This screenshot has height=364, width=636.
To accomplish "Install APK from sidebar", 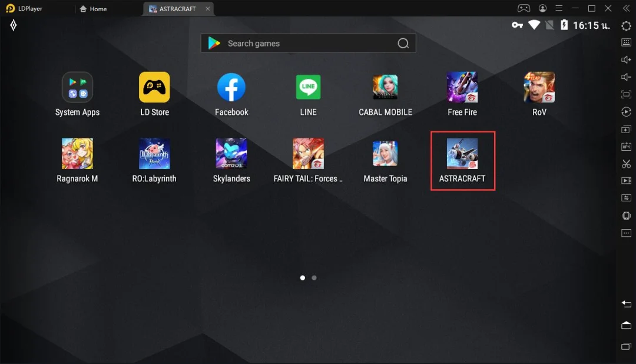I will 626,147.
